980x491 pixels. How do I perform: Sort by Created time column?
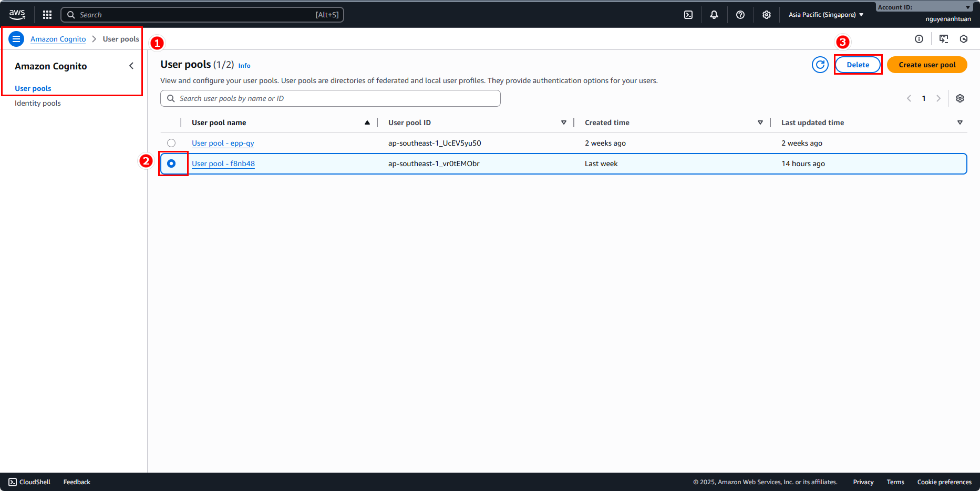click(x=607, y=122)
